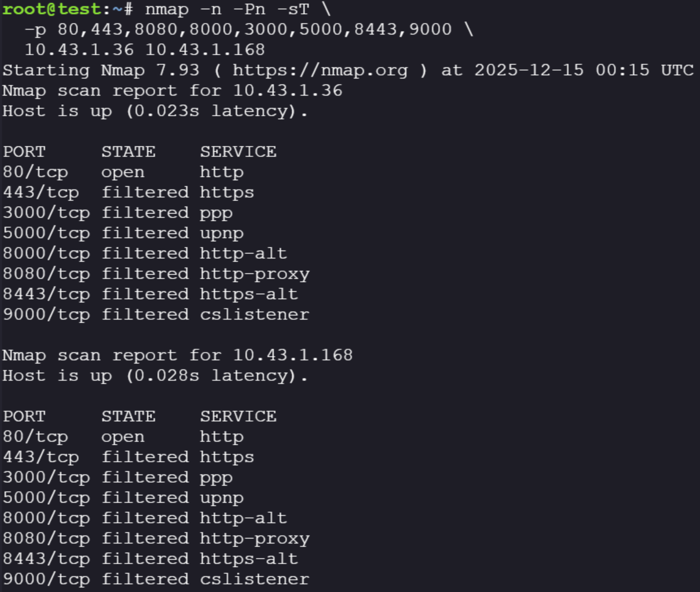Click SERVICE column header in 10.43.1.36 report
Screen dimensions: 700x592
[x=238, y=152]
